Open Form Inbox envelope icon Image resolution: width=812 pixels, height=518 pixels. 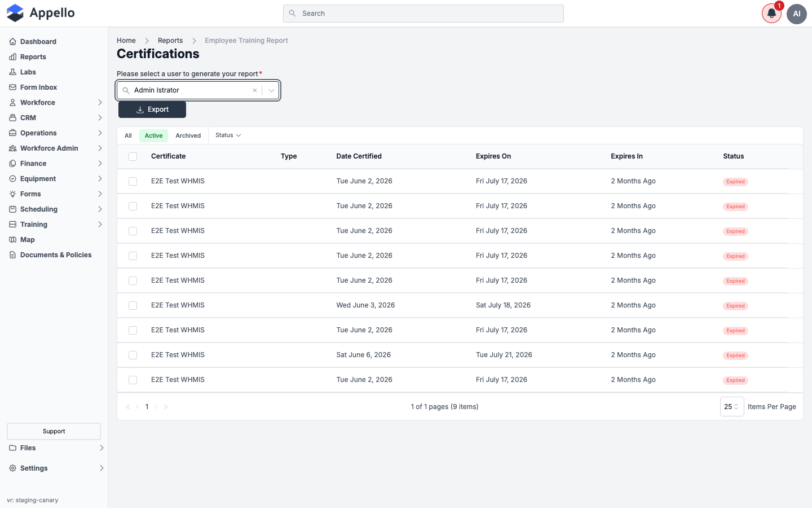(x=12, y=87)
